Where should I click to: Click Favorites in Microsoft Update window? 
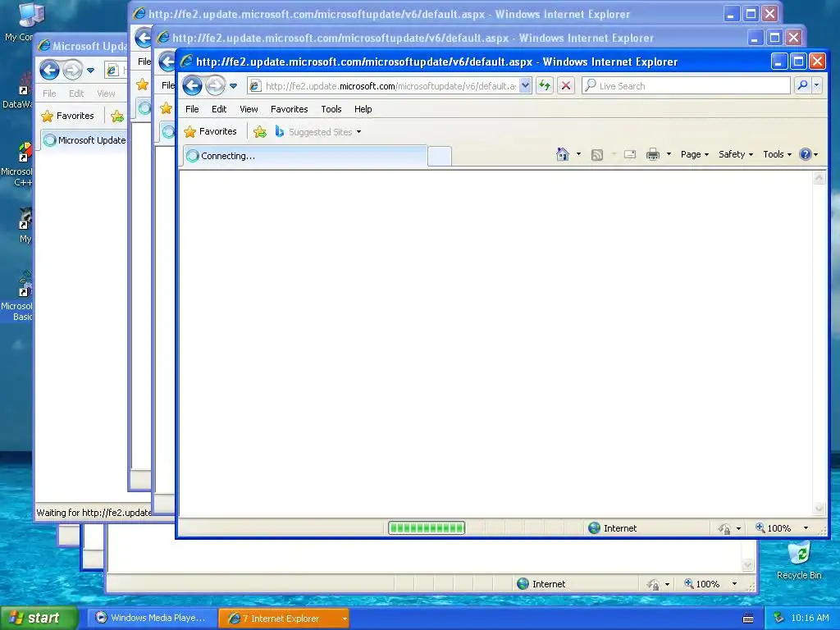(x=68, y=116)
